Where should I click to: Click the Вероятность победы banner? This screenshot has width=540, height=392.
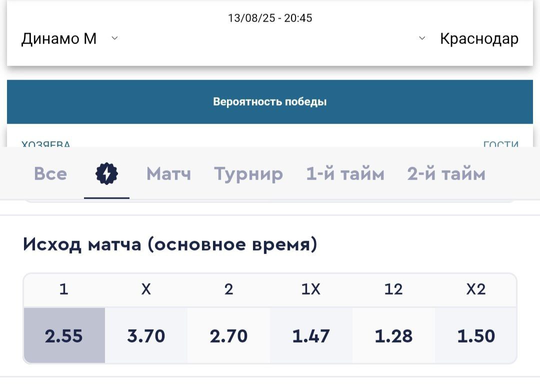point(270,101)
